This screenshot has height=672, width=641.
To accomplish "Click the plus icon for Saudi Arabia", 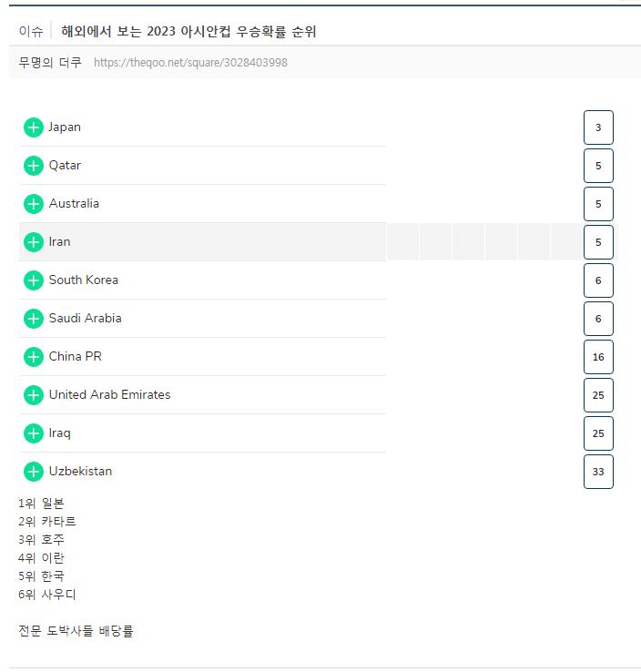I will (x=34, y=319).
